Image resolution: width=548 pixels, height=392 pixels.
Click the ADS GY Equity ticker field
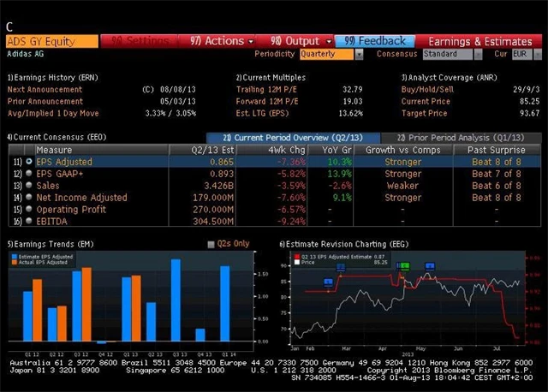pos(51,40)
